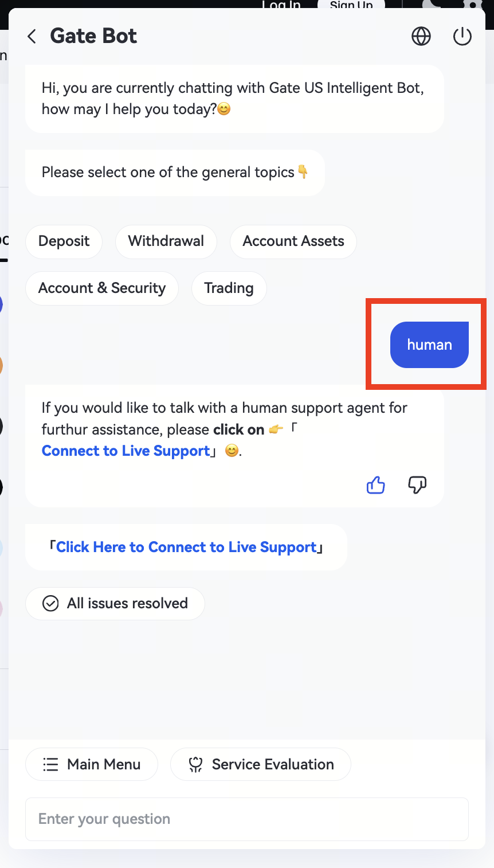The width and height of the screenshot is (494, 868).
Task: Choose the Account & Security topic
Action: click(102, 288)
